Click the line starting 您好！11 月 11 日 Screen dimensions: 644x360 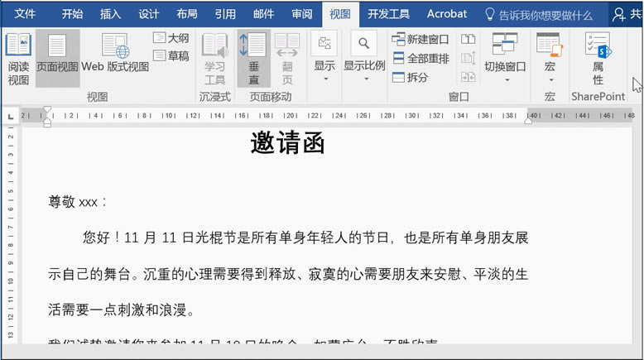point(305,238)
